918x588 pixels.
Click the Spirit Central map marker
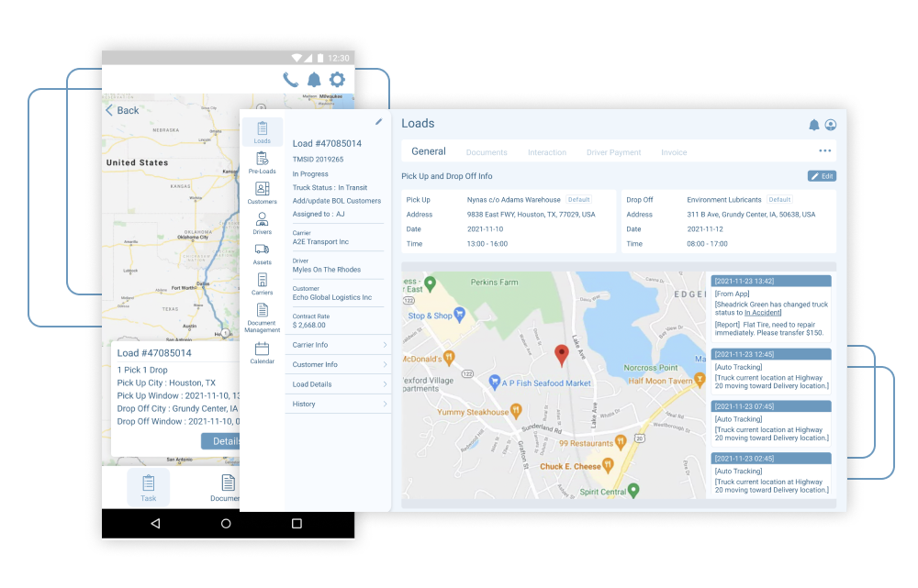[x=633, y=490]
